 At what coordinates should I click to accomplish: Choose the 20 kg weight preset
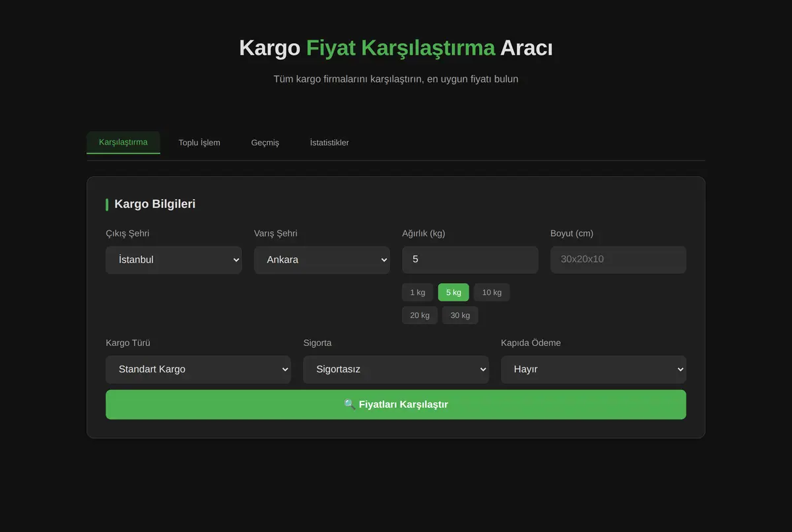420,316
